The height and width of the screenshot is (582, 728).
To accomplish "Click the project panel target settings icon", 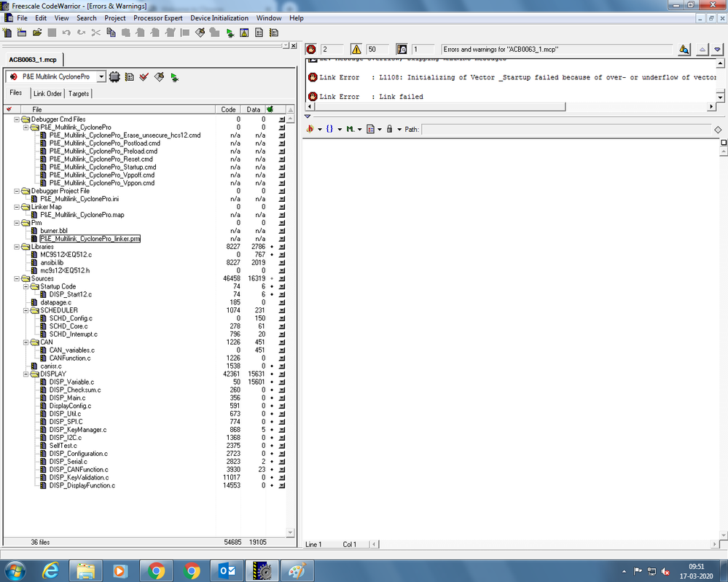I will [130, 76].
